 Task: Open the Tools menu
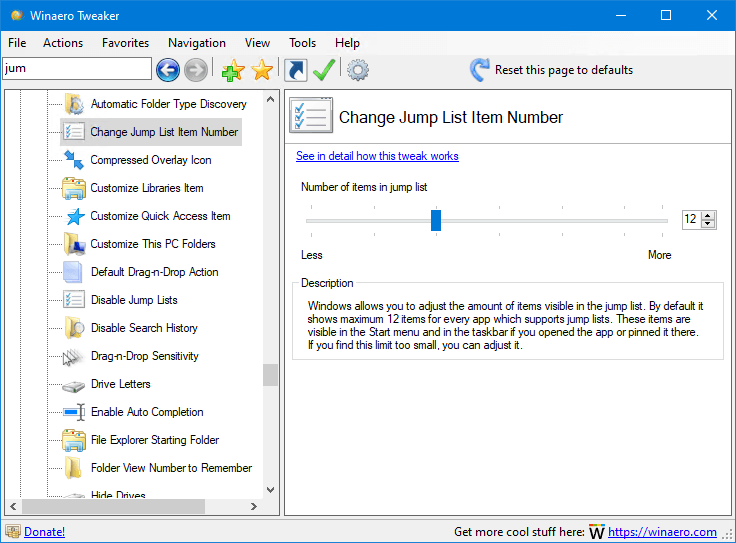[x=302, y=43]
